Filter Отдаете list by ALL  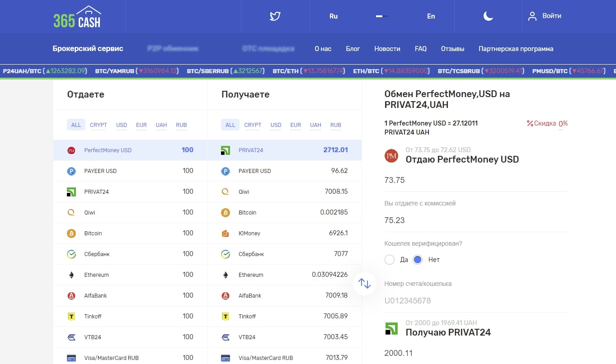pyautogui.click(x=76, y=125)
